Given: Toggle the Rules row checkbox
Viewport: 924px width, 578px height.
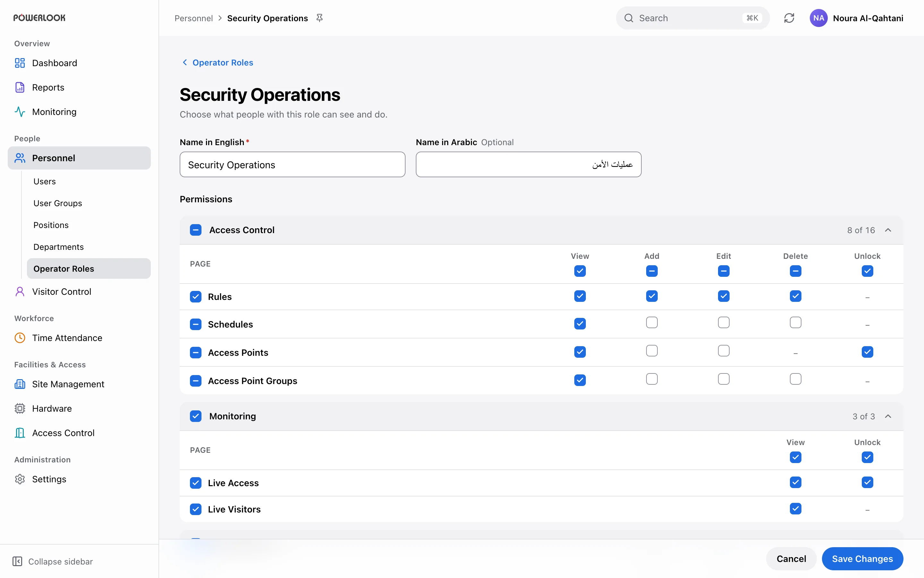Looking at the screenshot, I should [x=196, y=297].
